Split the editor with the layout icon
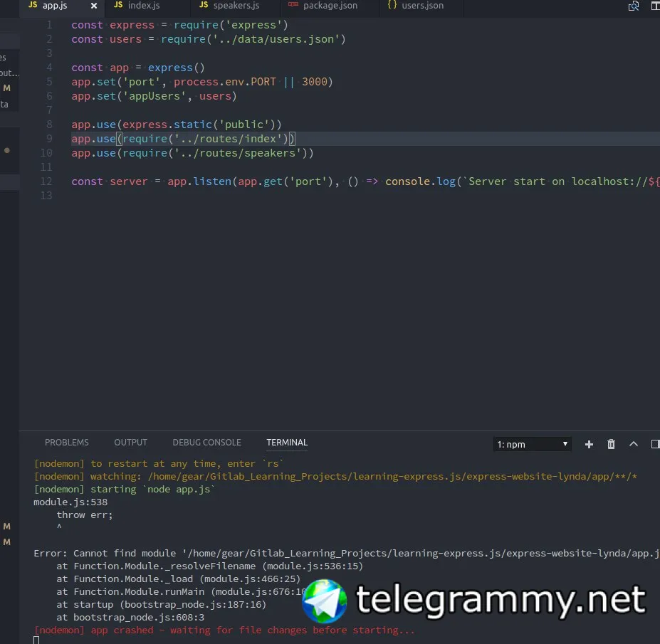 click(655, 6)
